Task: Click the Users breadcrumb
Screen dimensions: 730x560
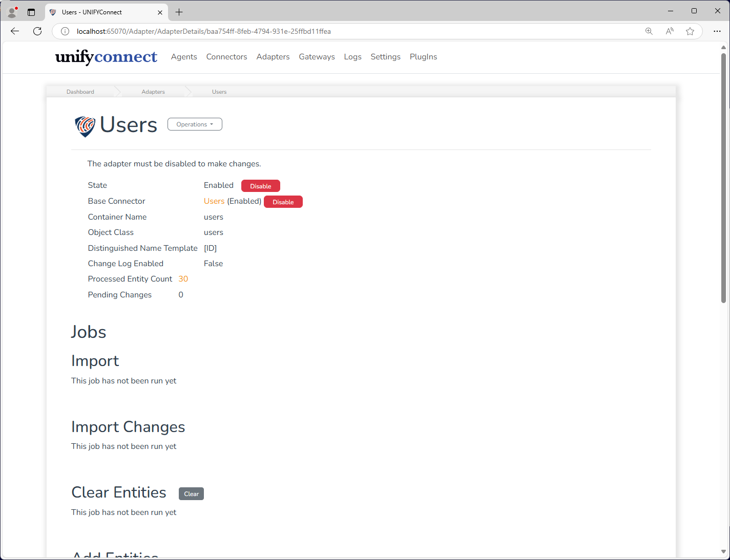Action: click(x=219, y=92)
